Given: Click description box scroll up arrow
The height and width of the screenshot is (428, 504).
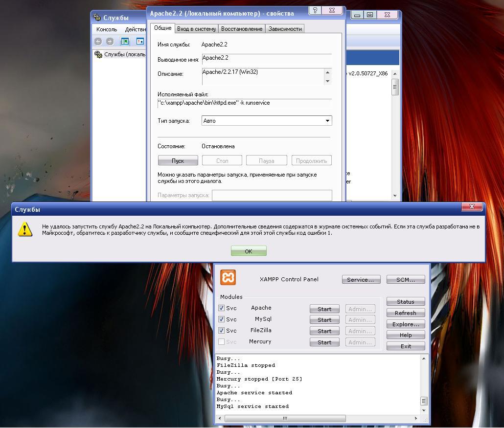Looking at the screenshot, I should tap(327, 72).
